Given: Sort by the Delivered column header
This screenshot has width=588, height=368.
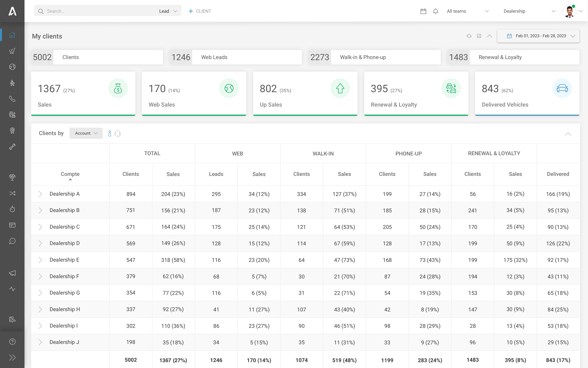Looking at the screenshot, I should click(x=558, y=174).
